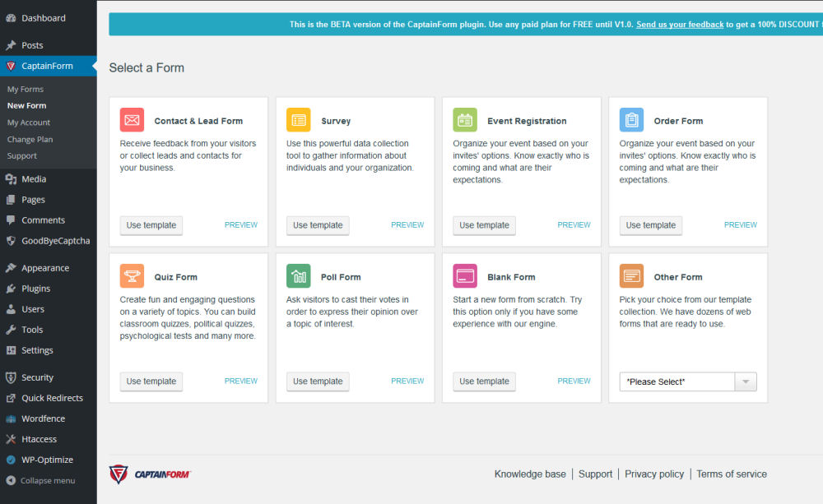Click the Users person icon
This screenshot has height=504, width=823.
(x=11, y=309)
